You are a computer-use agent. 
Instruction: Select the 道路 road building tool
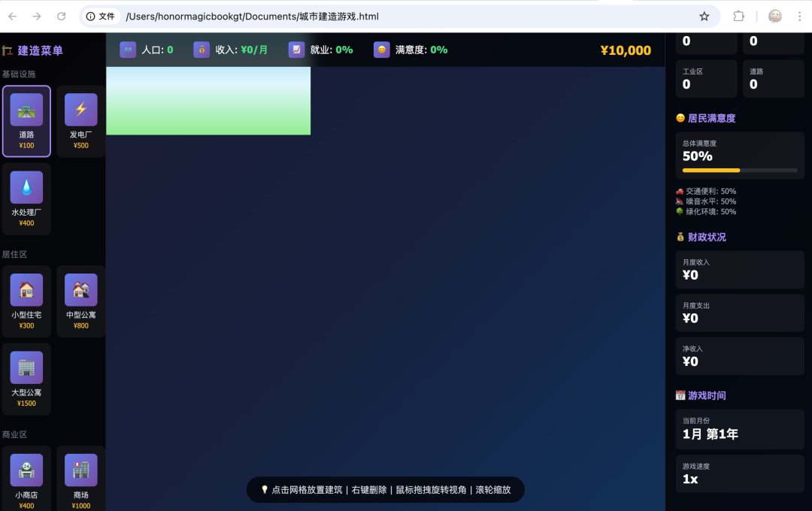click(x=26, y=121)
